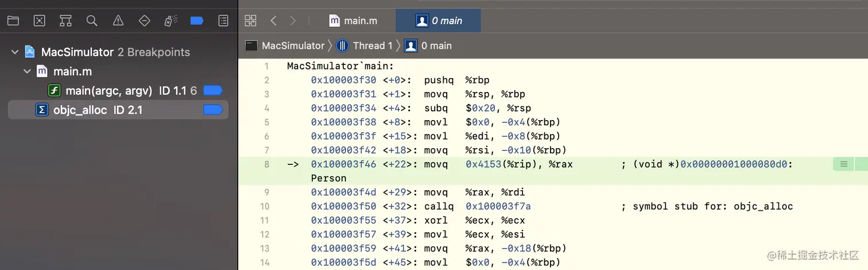Select MacSimulator 2 Breakpoints row
The height and width of the screenshot is (270, 868).
(x=118, y=52)
